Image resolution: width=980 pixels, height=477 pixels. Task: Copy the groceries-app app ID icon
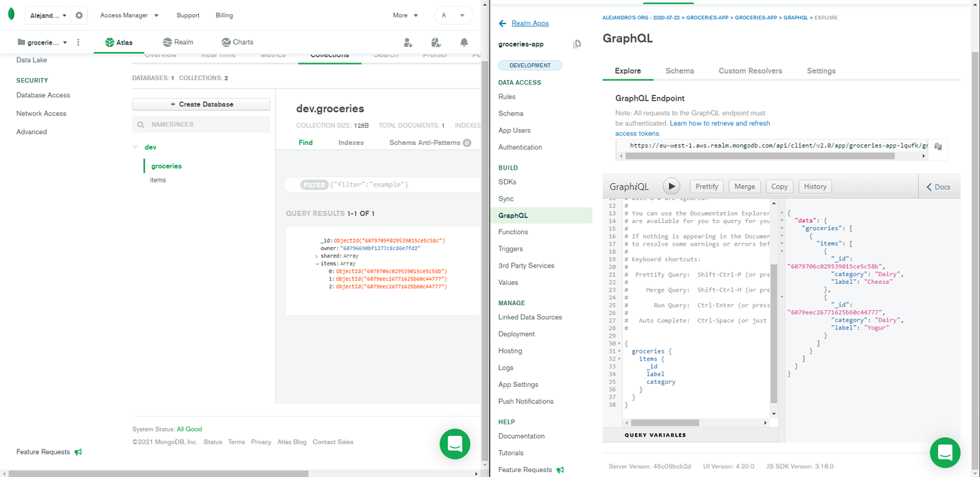click(577, 44)
